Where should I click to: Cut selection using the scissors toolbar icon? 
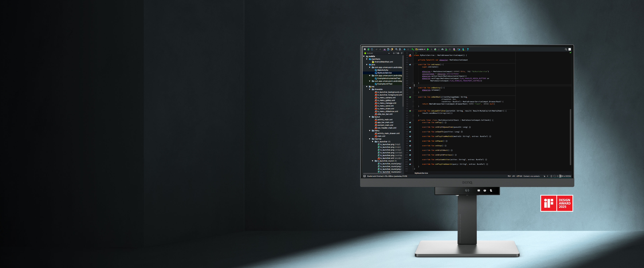(385, 49)
